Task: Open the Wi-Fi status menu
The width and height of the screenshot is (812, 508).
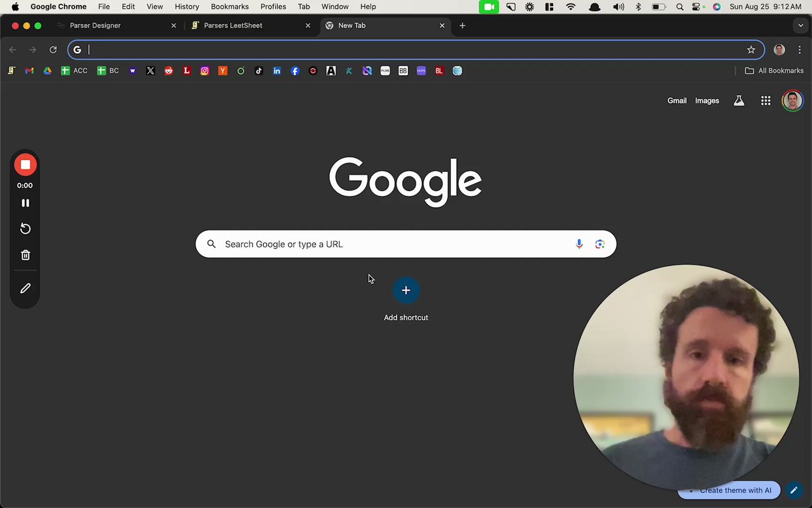Action: point(571,6)
